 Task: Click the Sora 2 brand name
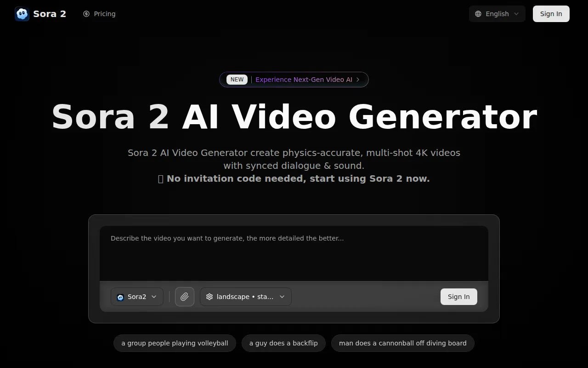(50, 14)
